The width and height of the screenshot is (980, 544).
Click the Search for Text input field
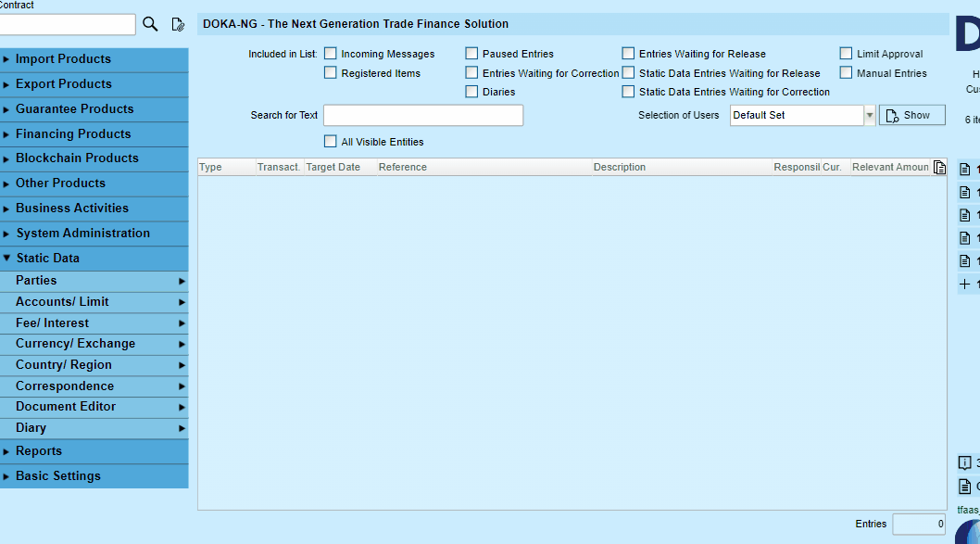423,115
